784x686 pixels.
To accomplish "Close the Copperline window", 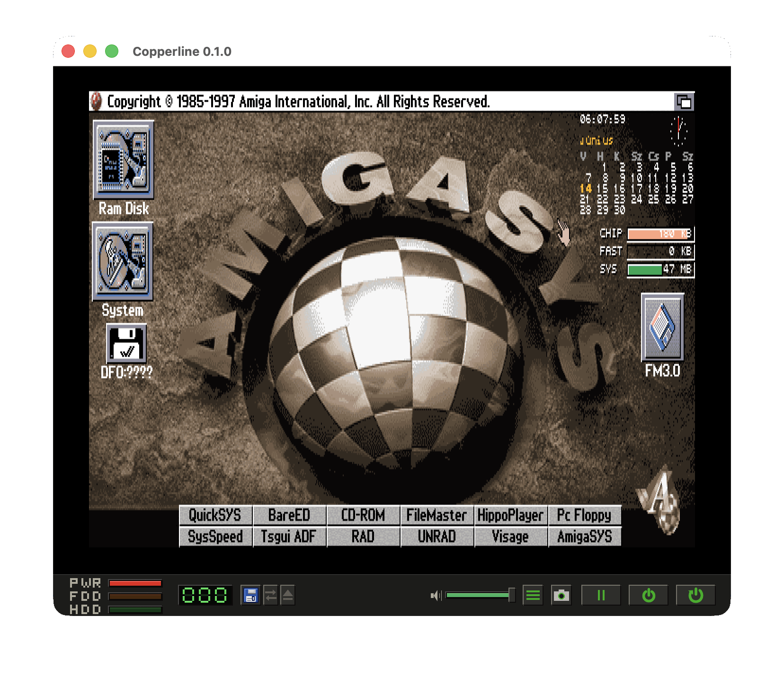I will (68, 51).
